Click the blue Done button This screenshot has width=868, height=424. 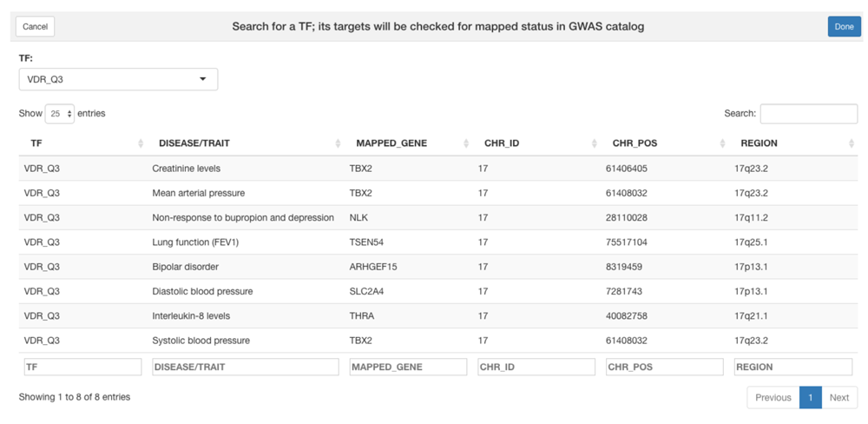click(x=845, y=27)
